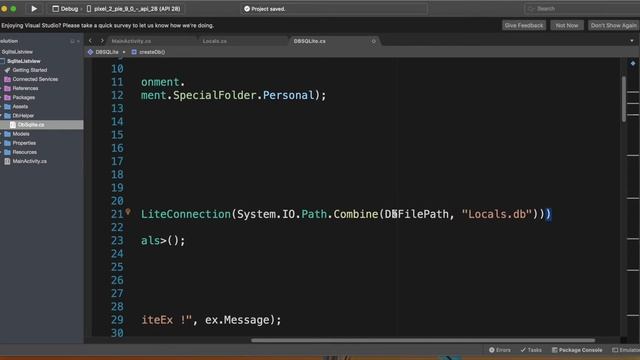The width and height of the screenshot is (640, 360).
Task: Select the Resources folder
Action: pyautogui.click(x=24, y=152)
